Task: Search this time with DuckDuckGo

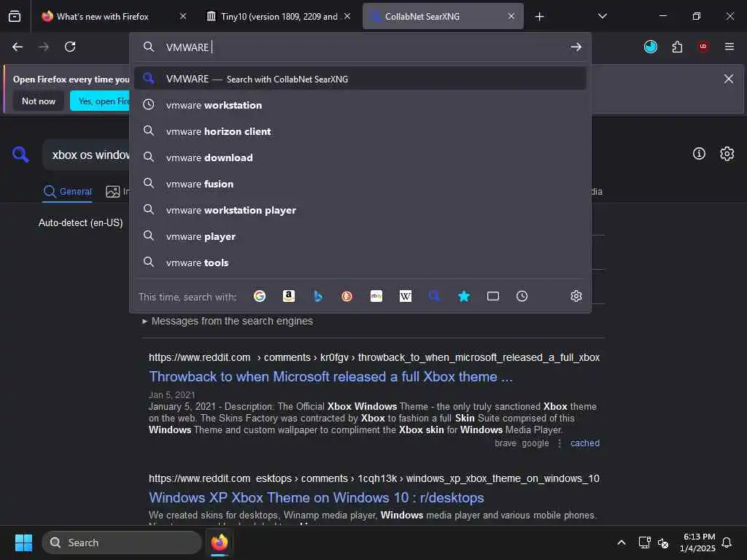Action: (x=347, y=296)
